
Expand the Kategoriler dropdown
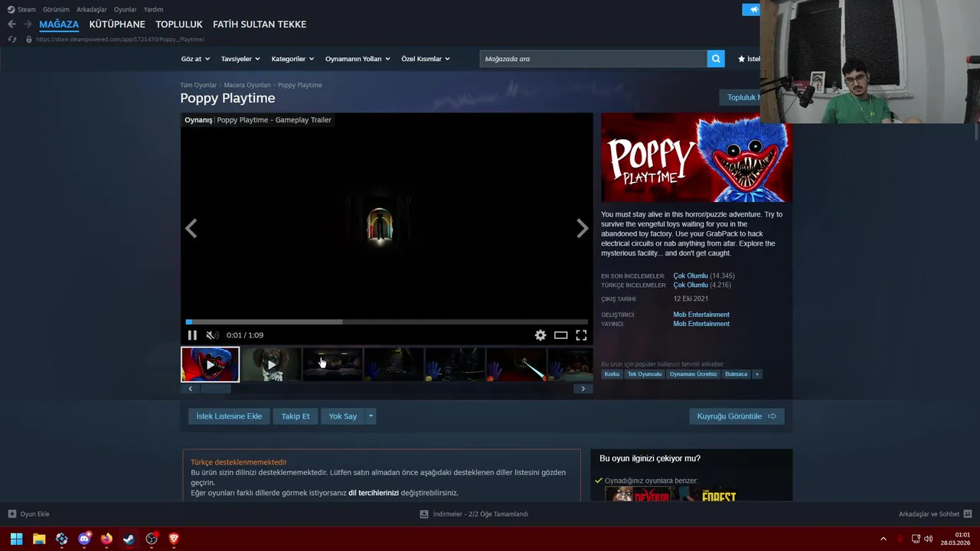coord(292,59)
